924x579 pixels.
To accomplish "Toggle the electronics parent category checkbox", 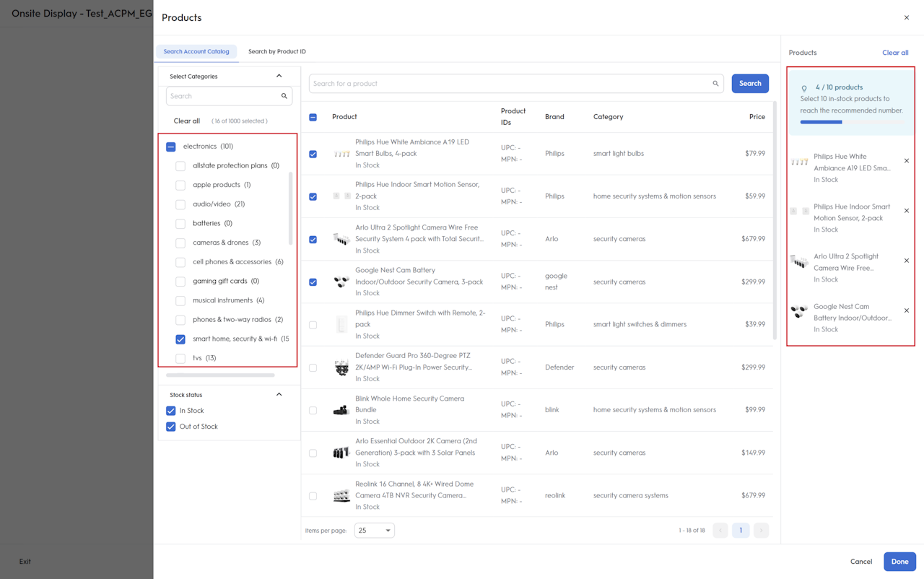I will 171,147.
